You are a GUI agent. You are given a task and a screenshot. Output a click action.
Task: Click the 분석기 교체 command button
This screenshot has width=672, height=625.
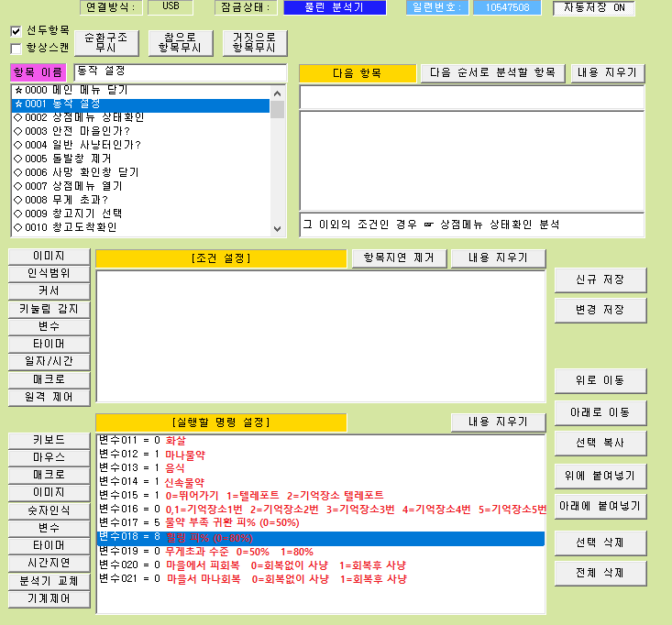50,581
